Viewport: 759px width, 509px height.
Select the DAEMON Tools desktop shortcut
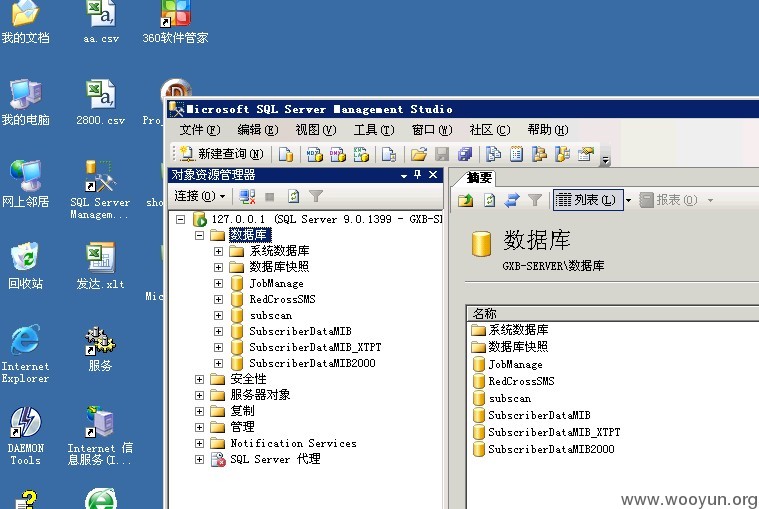pos(25,436)
